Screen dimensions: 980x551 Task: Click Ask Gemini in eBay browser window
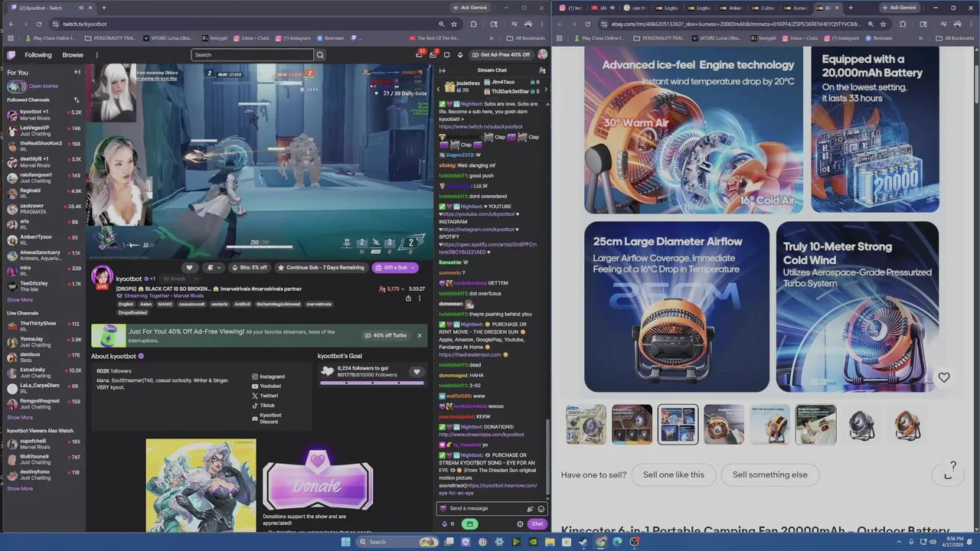click(x=898, y=8)
